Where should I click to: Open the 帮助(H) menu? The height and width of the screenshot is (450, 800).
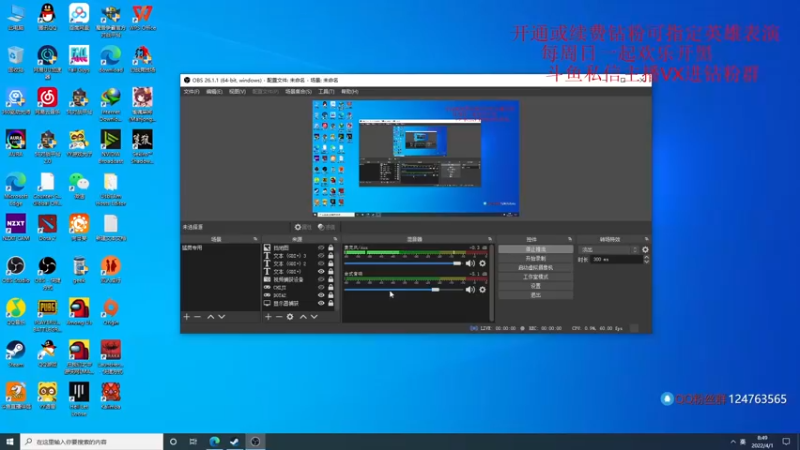tap(349, 92)
